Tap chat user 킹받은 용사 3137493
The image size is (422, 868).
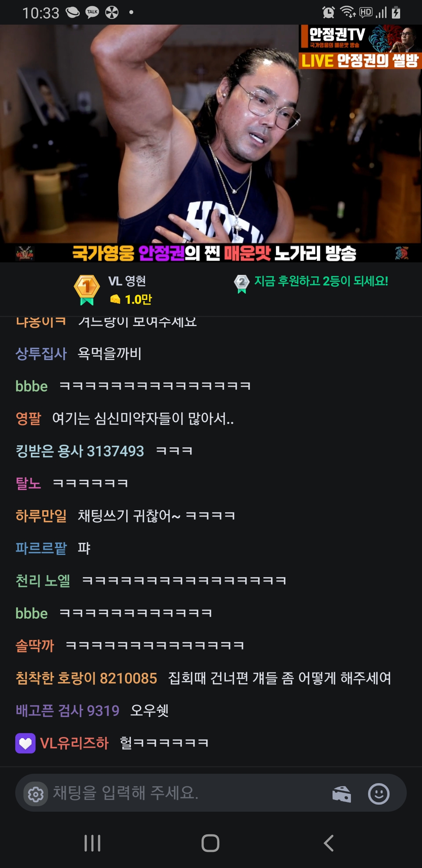tap(80, 451)
